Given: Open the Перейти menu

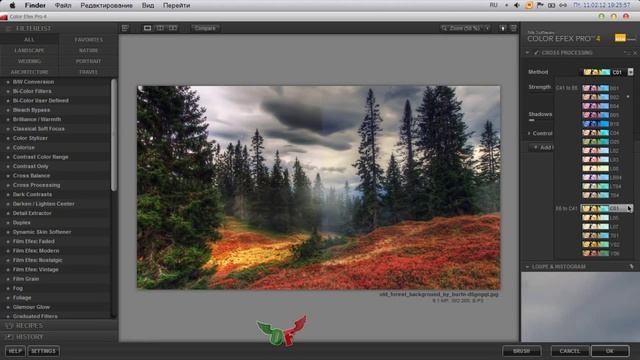Looking at the screenshot, I should point(176,5).
